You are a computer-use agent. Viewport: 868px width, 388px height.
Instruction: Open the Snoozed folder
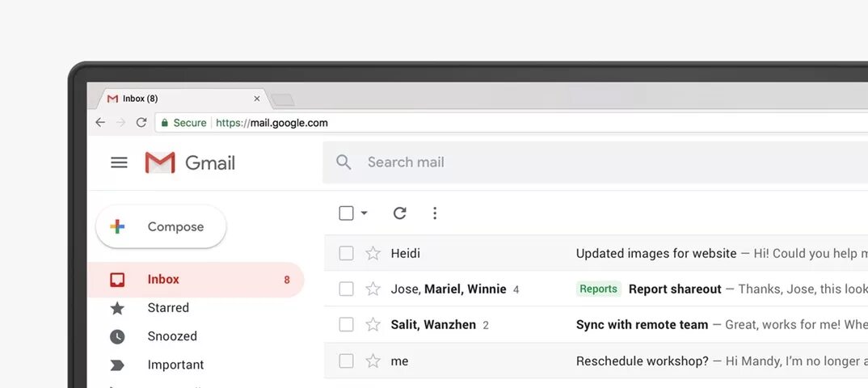click(x=172, y=336)
